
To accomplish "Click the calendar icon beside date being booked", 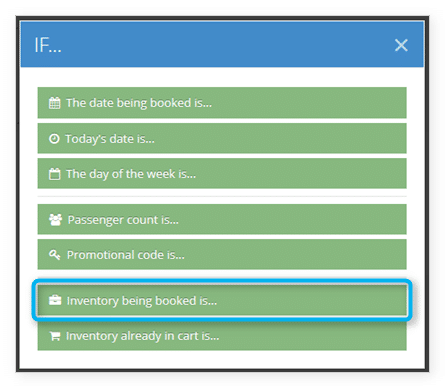I will pos(55,103).
